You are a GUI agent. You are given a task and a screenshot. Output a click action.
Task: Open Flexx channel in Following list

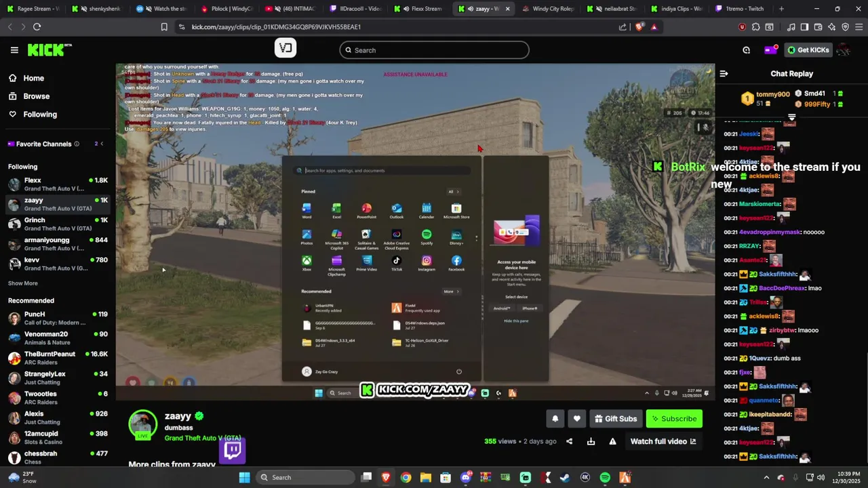click(58, 184)
